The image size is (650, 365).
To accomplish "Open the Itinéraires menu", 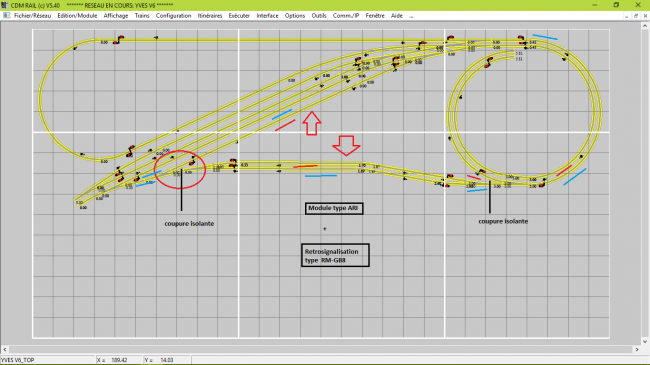I will 210,16.
